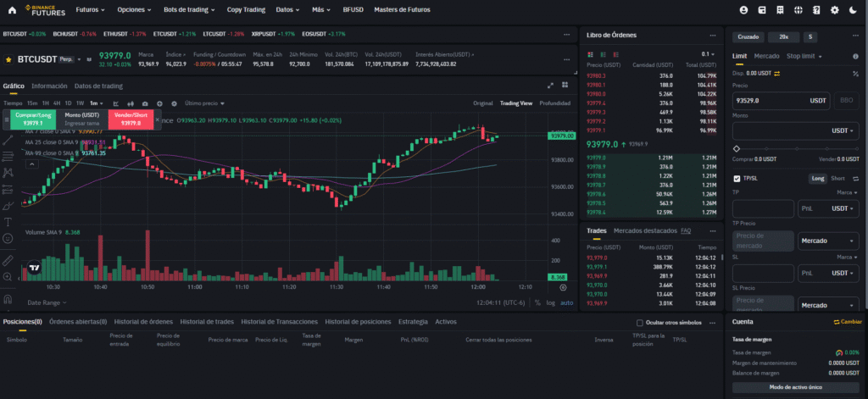This screenshot has width=868, height=399.
Task: Select the Long TP/SL toggle
Action: (818, 178)
